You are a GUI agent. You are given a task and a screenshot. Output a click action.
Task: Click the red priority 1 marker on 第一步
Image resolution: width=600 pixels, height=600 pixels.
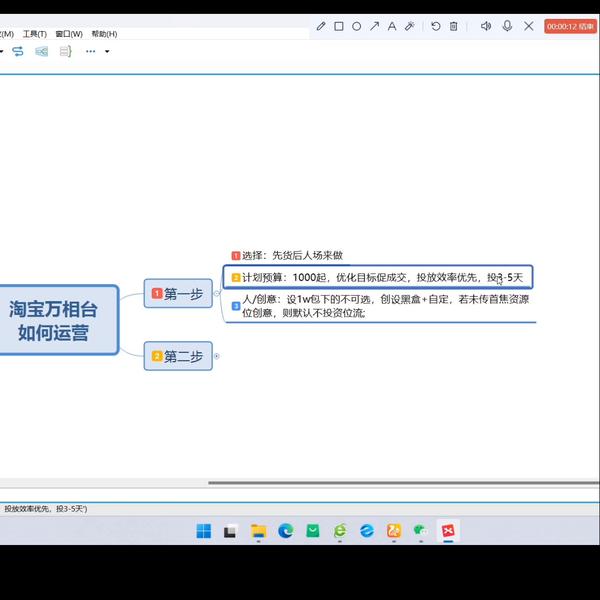click(157, 293)
